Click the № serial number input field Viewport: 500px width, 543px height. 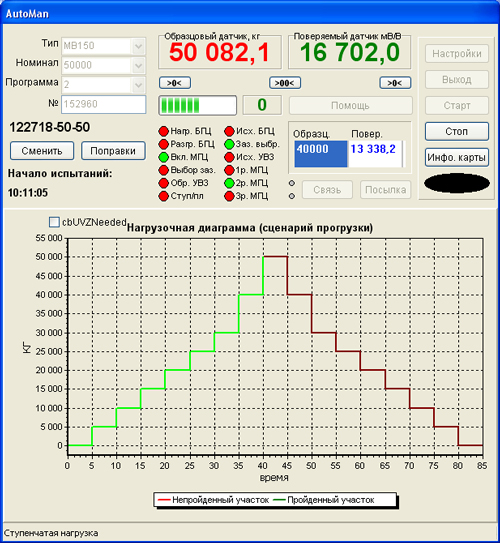[x=104, y=104]
